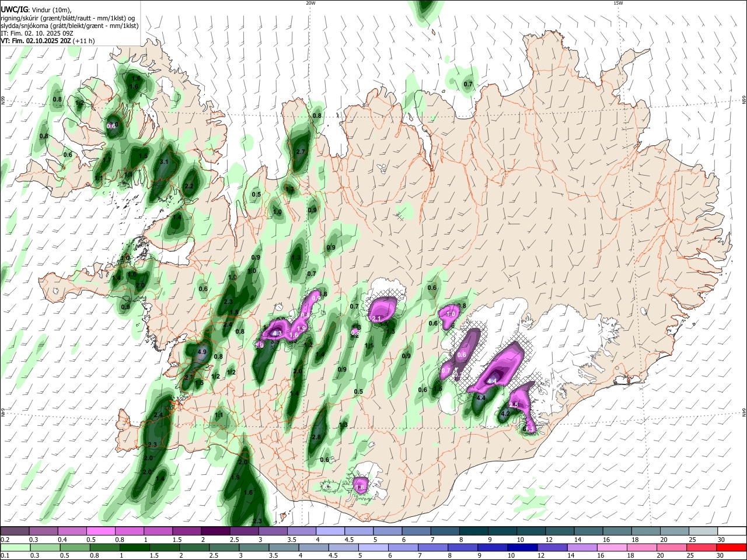The image size is (747, 560).
Task: Click the 4.9 rain value near Reykjavik
Action: [203, 352]
